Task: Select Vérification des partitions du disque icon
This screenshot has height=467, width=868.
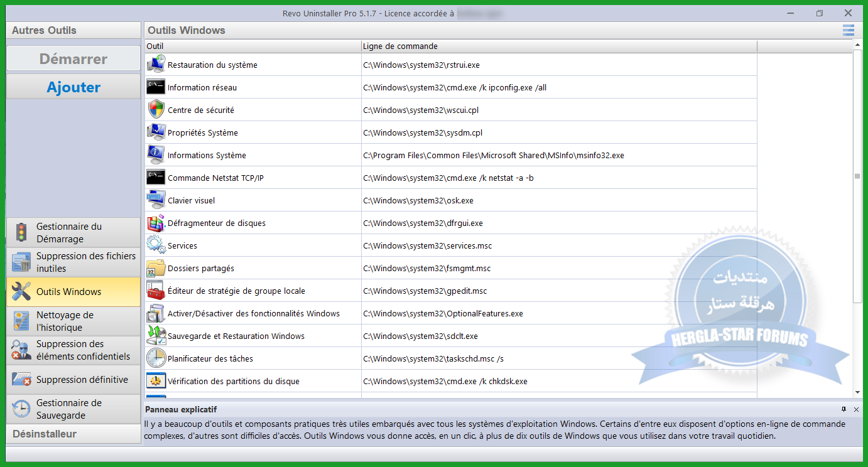Action: pyautogui.click(x=156, y=381)
